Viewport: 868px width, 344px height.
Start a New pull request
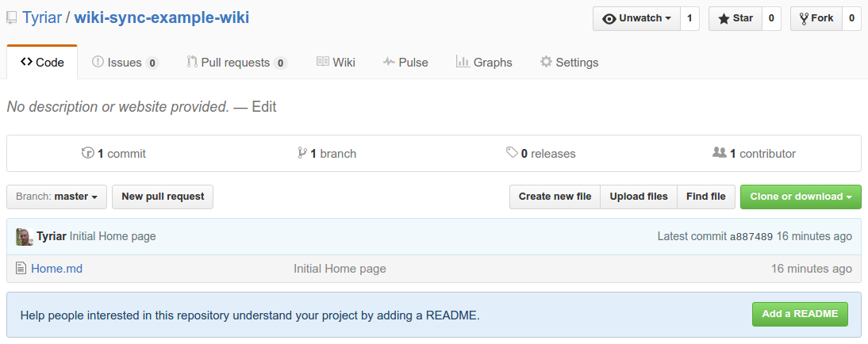(163, 197)
